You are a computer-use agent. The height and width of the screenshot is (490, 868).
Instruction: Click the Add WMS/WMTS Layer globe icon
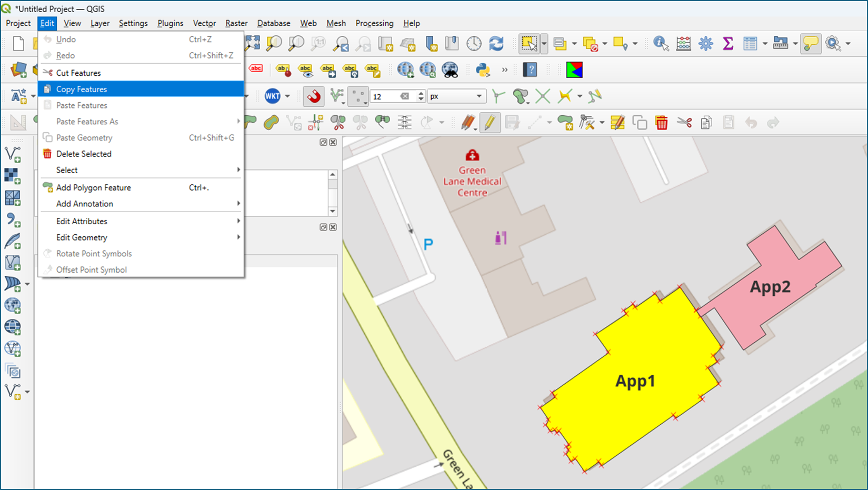click(x=13, y=305)
